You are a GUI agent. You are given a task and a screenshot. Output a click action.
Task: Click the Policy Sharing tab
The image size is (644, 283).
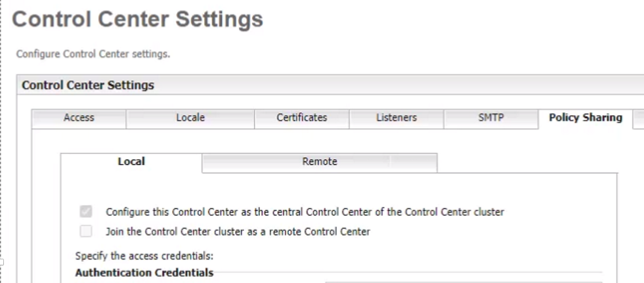point(585,118)
